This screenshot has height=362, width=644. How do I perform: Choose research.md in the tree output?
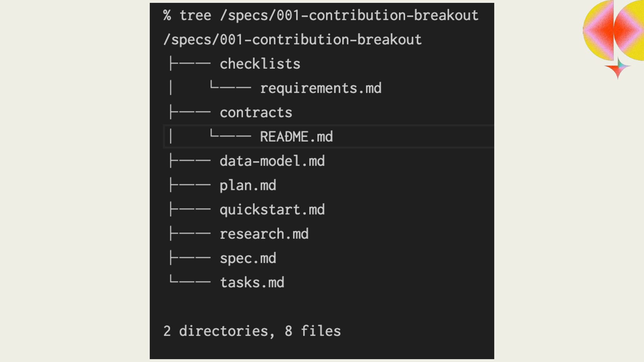tap(264, 234)
